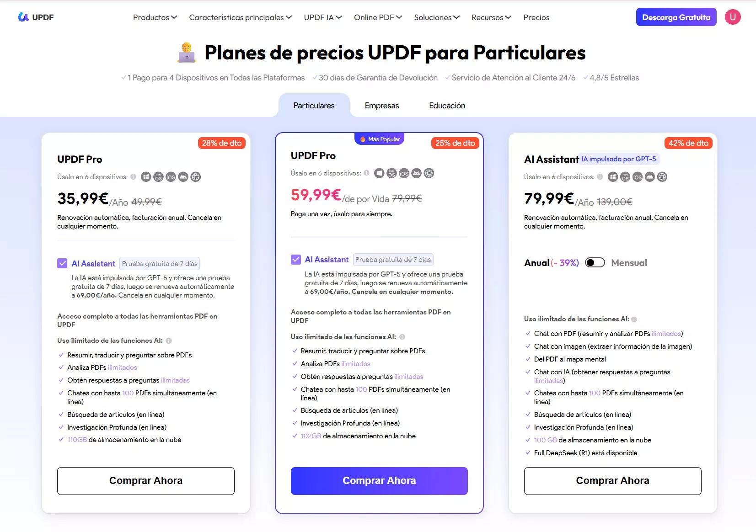Switch to the Empresas tab
756x532 pixels.
(x=381, y=106)
